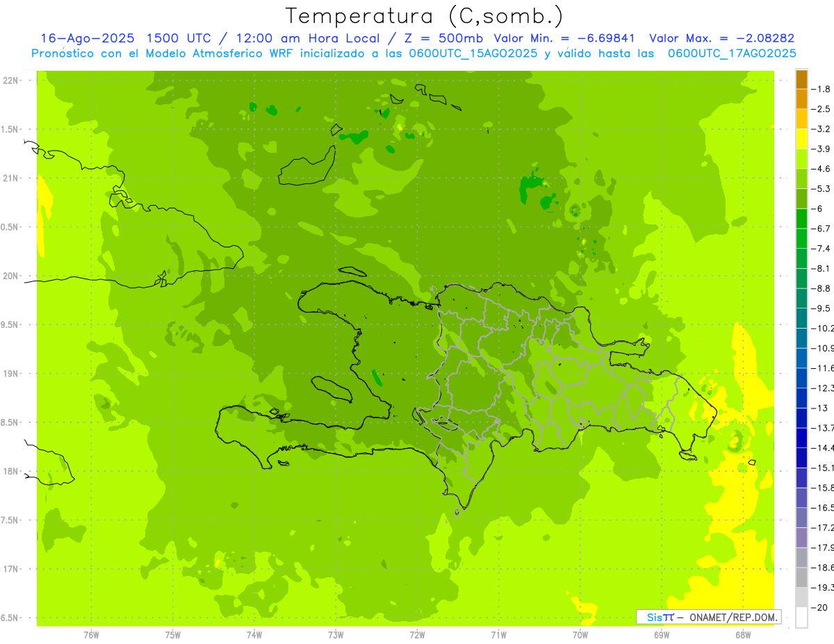Click the 'Valor Max. = -2.08282' readout
Screen dimensions: 834x644
pos(722,38)
